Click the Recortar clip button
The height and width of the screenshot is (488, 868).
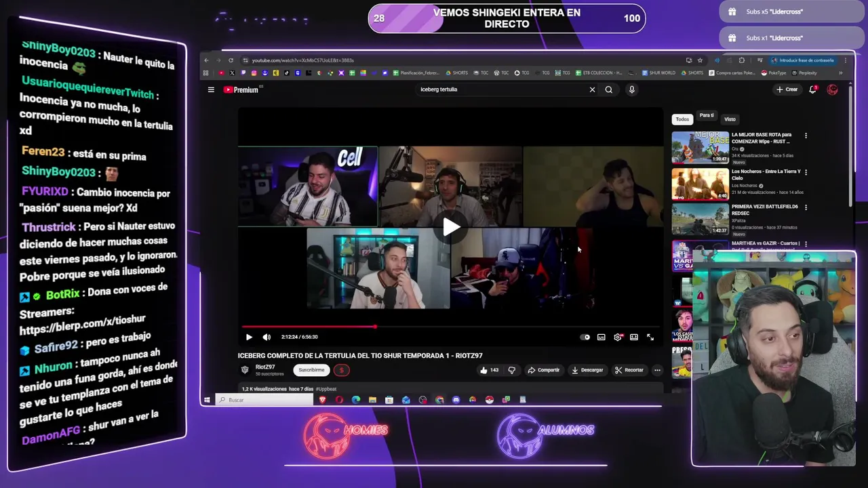[629, 370]
